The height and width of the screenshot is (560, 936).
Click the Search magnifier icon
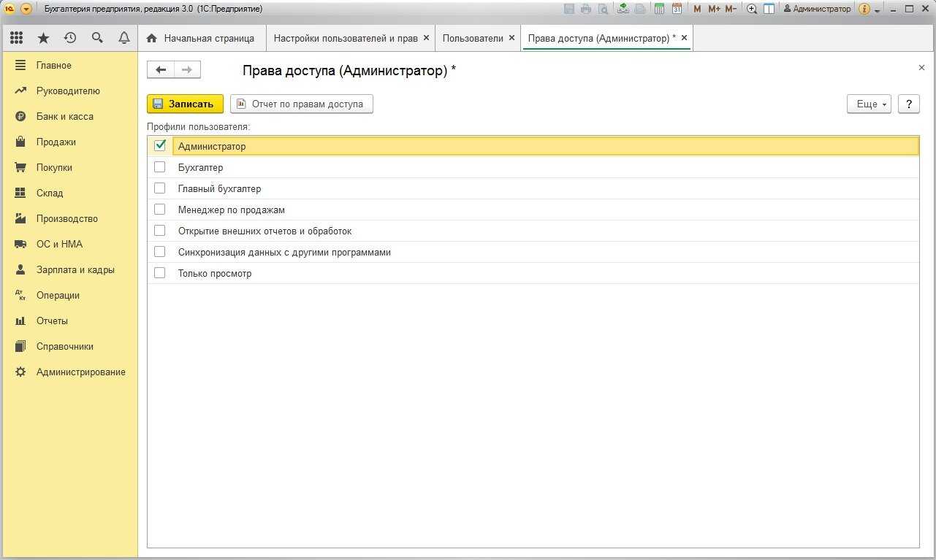pos(97,38)
